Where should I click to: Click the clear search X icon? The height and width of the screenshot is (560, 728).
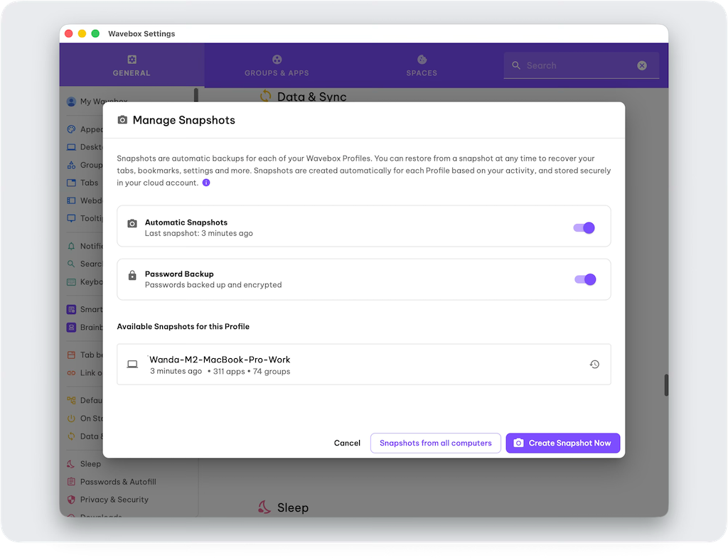pos(642,65)
